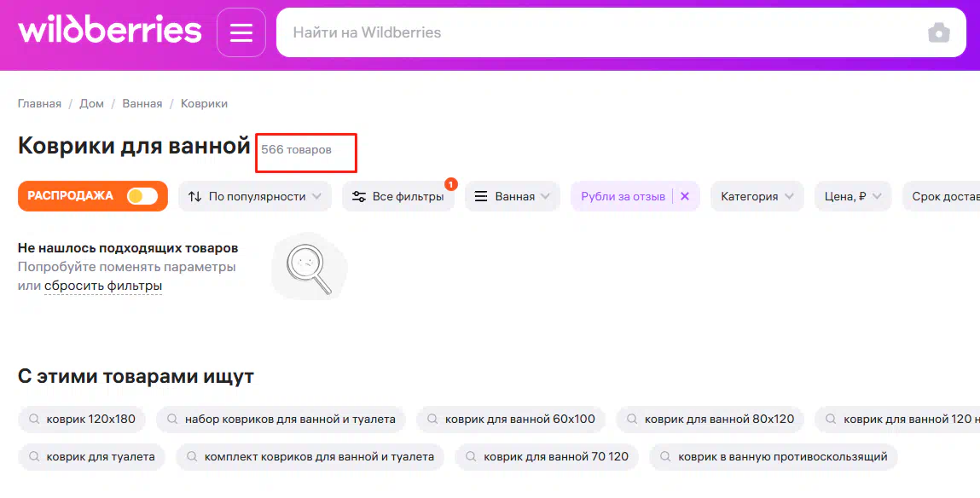Image resolution: width=980 pixels, height=498 pixels.
Task: Click the camera search-by-photo icon
Action: [x=938, y=33]
